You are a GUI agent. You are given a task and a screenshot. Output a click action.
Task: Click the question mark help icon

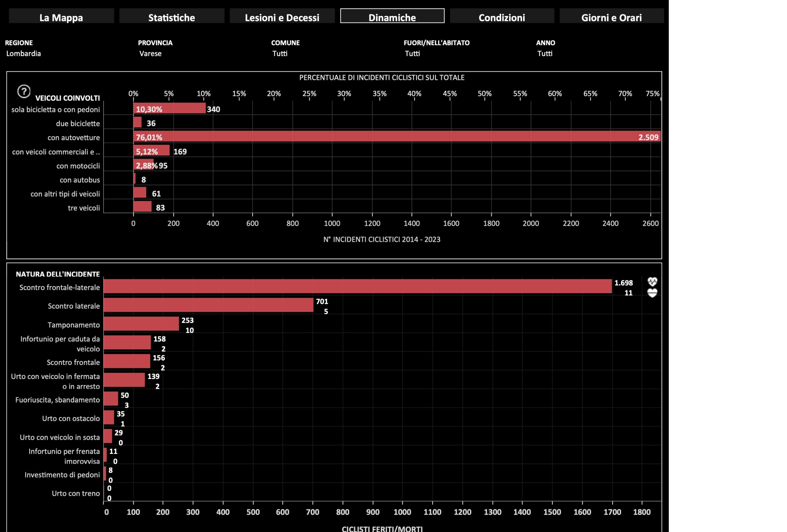tap(24, 91)
